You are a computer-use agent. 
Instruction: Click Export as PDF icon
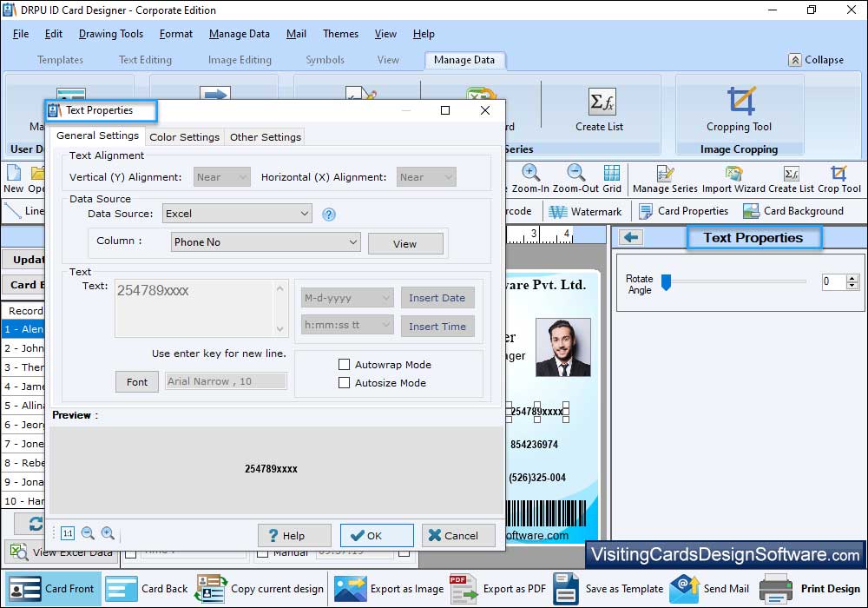point(464,589)
